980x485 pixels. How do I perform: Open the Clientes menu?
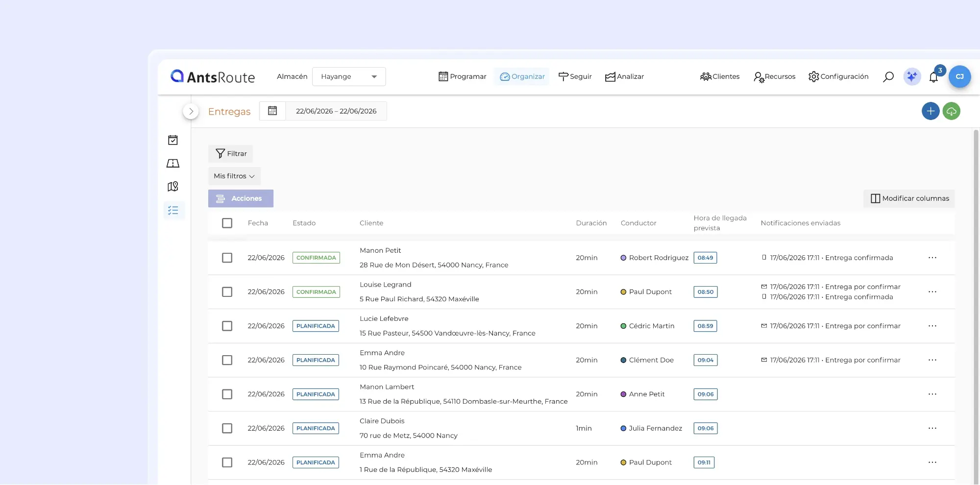click(720, 76)
